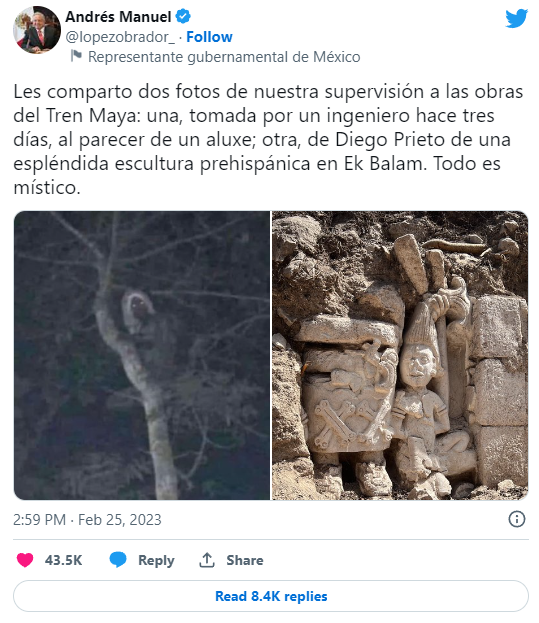Viewport: 539px width, 623px height.
Task: Click the government flag label icon
Action: pos(76,56)
